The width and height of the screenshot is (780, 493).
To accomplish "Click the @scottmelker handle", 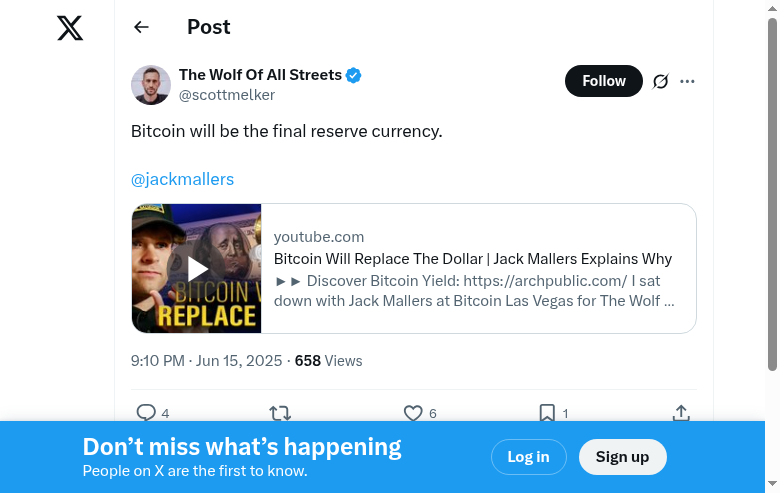I will 227,95.
